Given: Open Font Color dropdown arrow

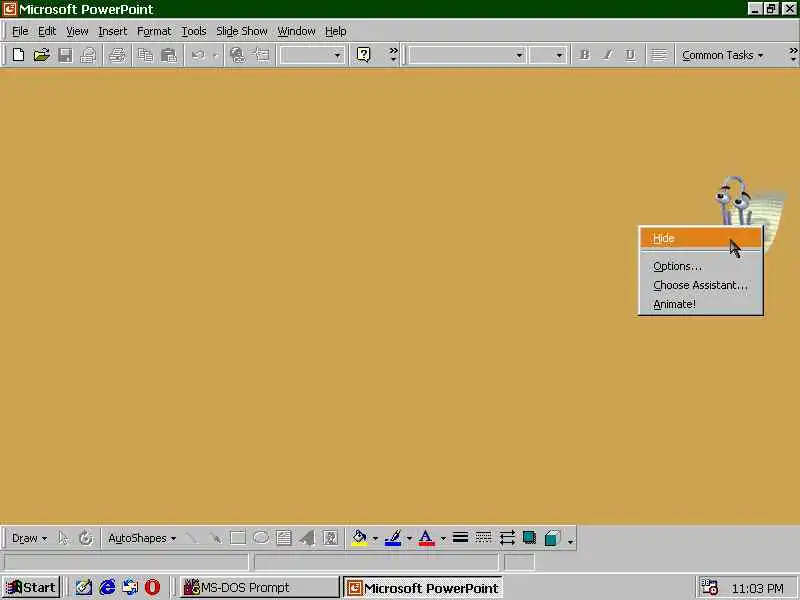Looking at the screenshot, I should [x=443, y=539].
